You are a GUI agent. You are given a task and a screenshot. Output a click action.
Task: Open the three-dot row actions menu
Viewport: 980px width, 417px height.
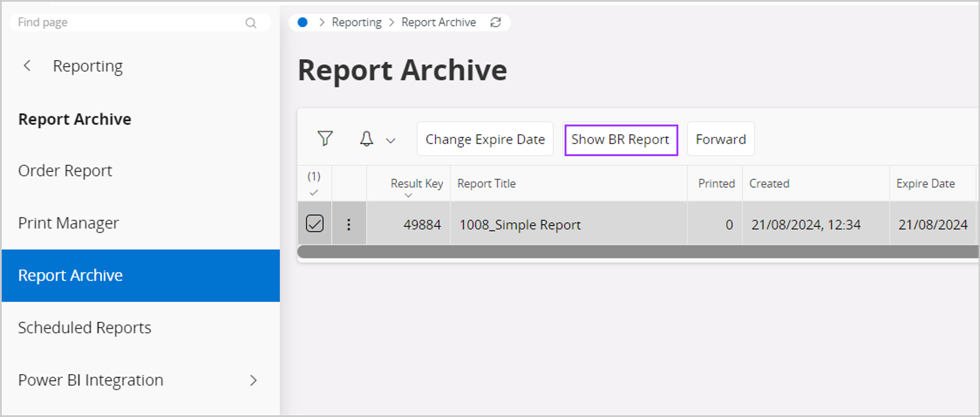pos(348,224)
